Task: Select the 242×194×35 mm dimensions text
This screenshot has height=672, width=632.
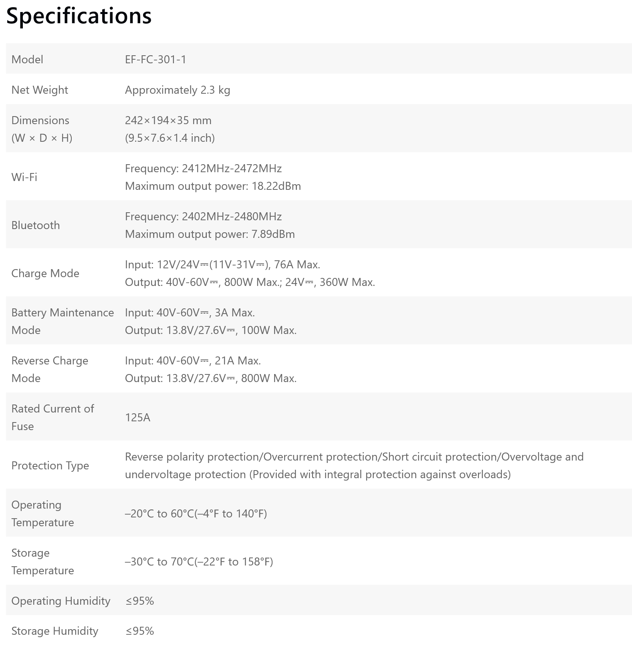Action: tap(168, 120)
